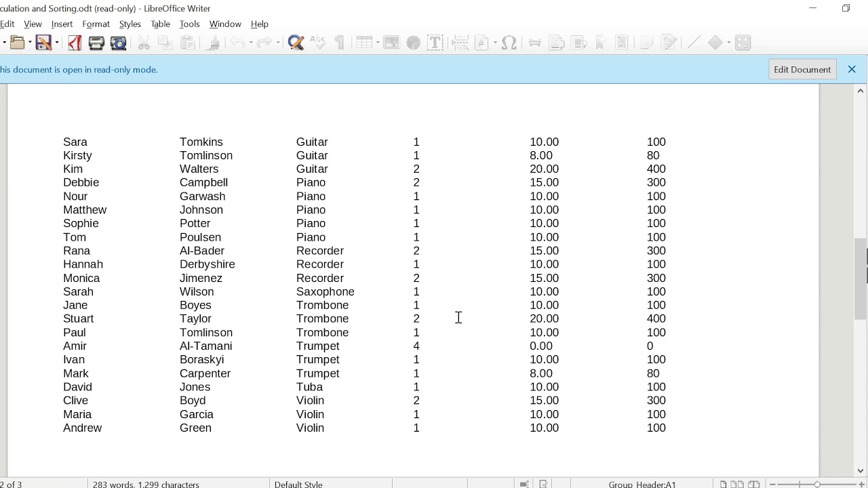Click the Insert Field icon
Image resolution: width=868 pixels, height=488 pixels.
(x=482, y=43)
